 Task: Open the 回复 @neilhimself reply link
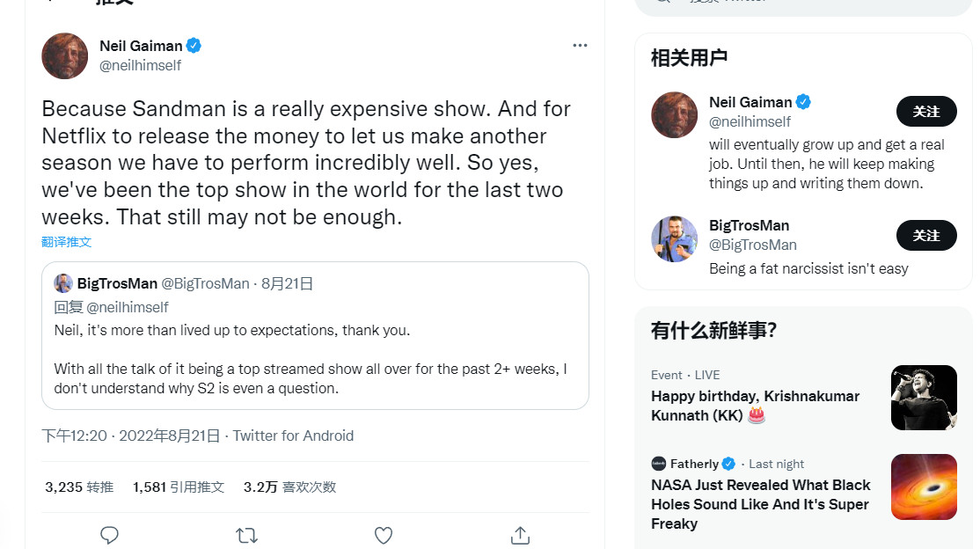(112, 306)
